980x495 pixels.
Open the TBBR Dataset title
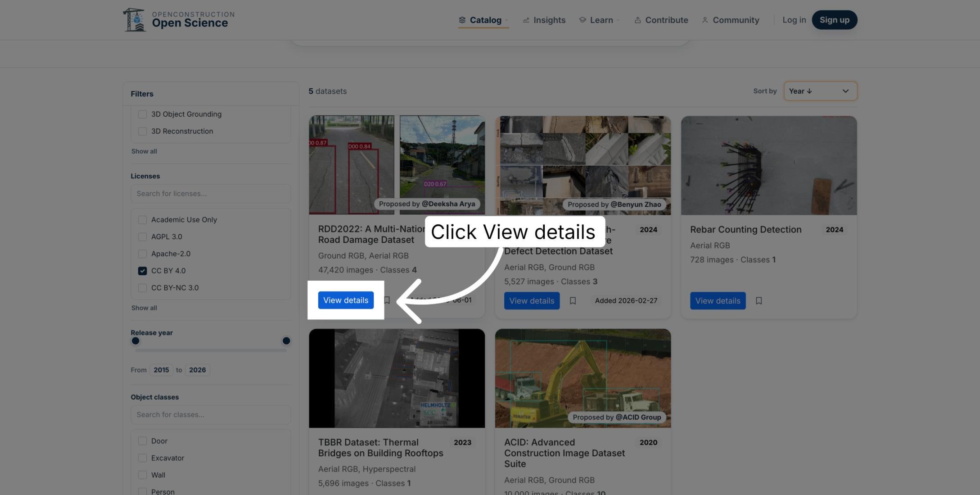380,448
